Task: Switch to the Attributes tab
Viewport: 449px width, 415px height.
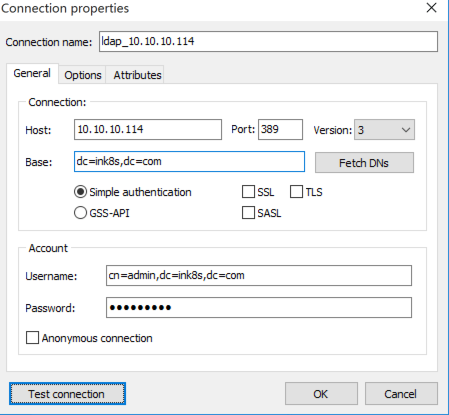Action: (137, 75)
